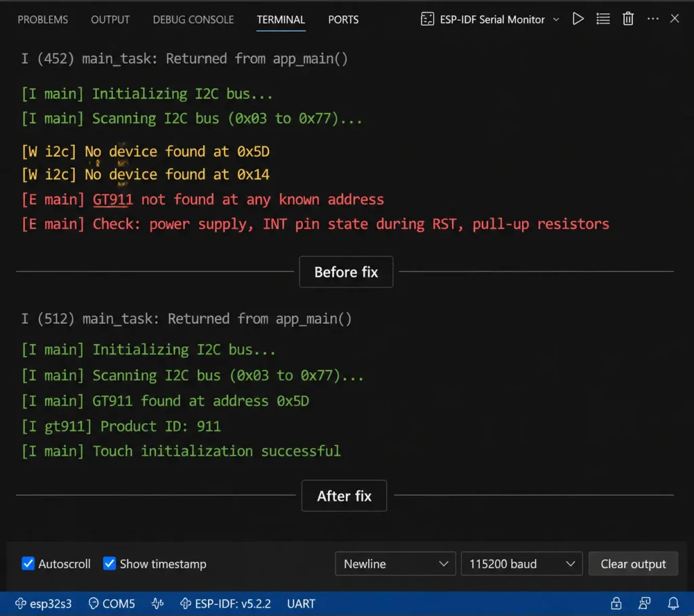Viewport: 694px width, 616px height.
Task: Click the 'Before fix' label
Action: (x=346, y=272)
